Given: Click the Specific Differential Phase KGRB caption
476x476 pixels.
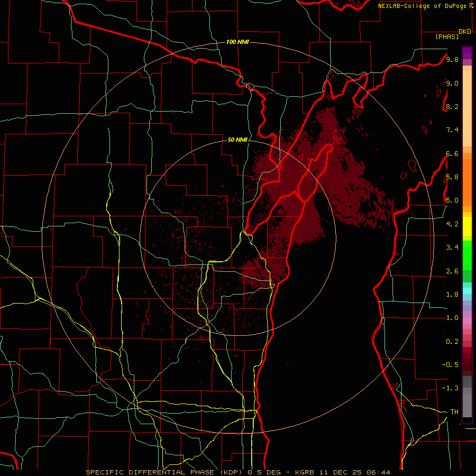Looking at the screenshot, I should (x=238, y=472).
